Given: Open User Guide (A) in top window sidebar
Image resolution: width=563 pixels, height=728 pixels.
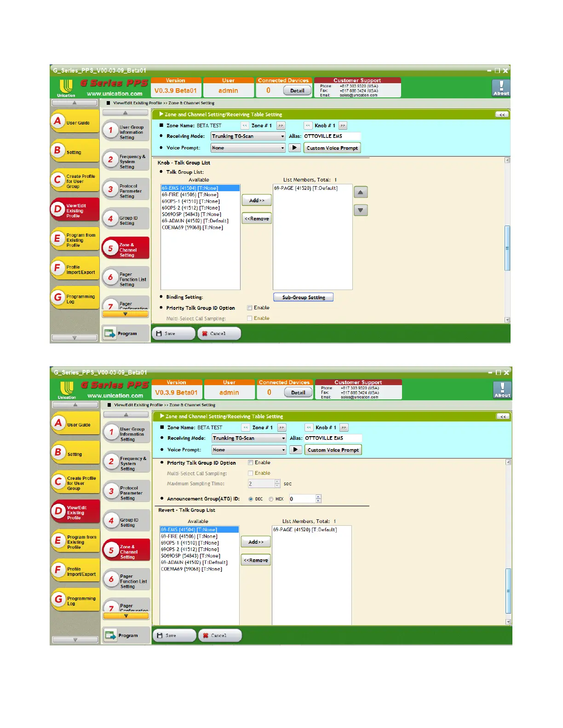Looking at the screenshot, I should coord(75,122).
